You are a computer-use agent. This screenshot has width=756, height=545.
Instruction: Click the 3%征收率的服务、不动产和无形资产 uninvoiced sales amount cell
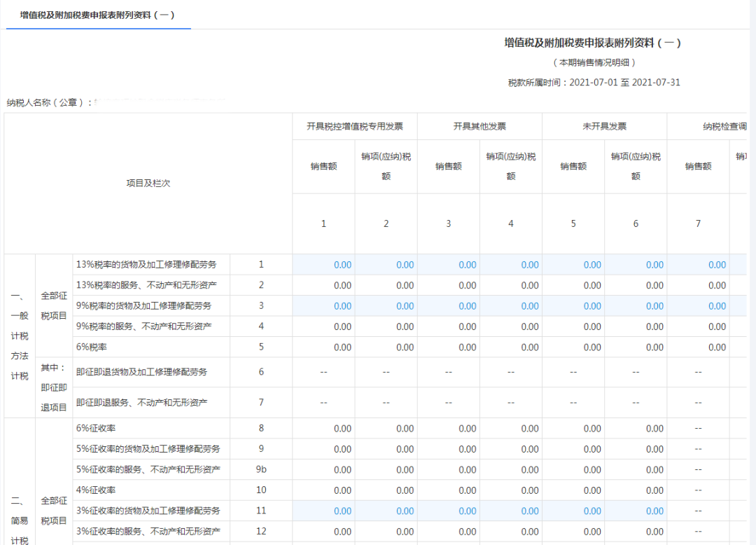pyautogui.click(x=573, y=532)
